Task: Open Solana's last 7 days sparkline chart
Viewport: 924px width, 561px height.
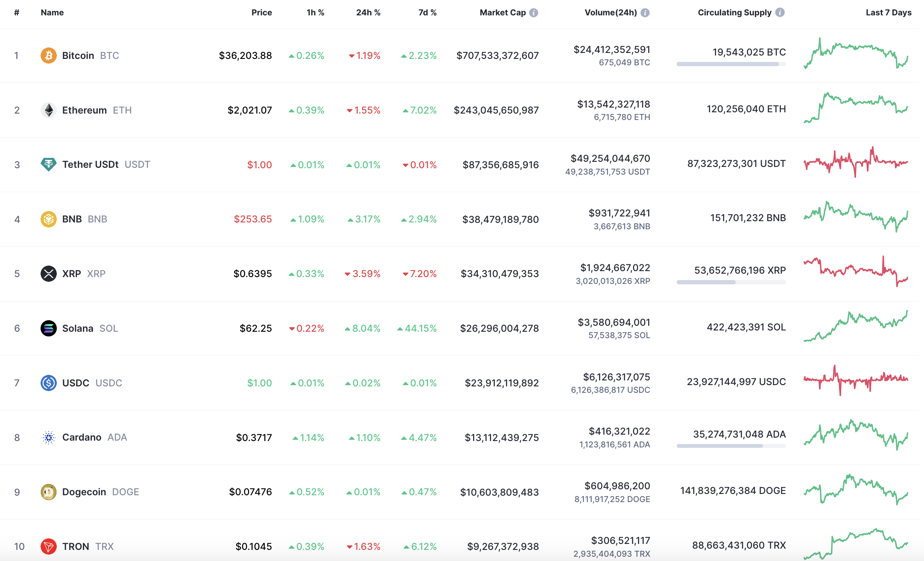Action: (856, 327)
